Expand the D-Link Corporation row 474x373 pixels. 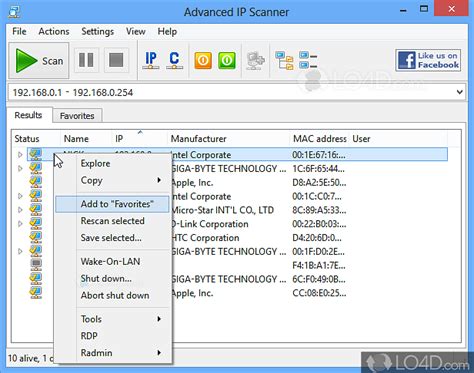[x=20, y=224]
